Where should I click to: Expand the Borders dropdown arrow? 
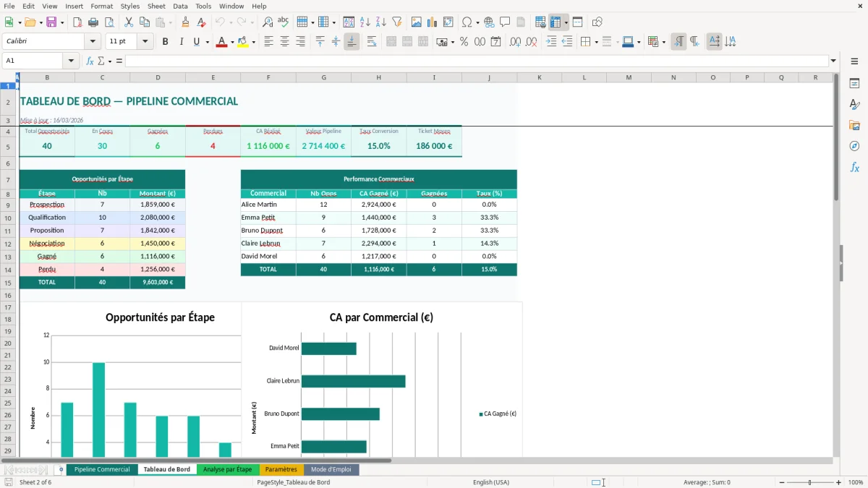click(596, 42)
